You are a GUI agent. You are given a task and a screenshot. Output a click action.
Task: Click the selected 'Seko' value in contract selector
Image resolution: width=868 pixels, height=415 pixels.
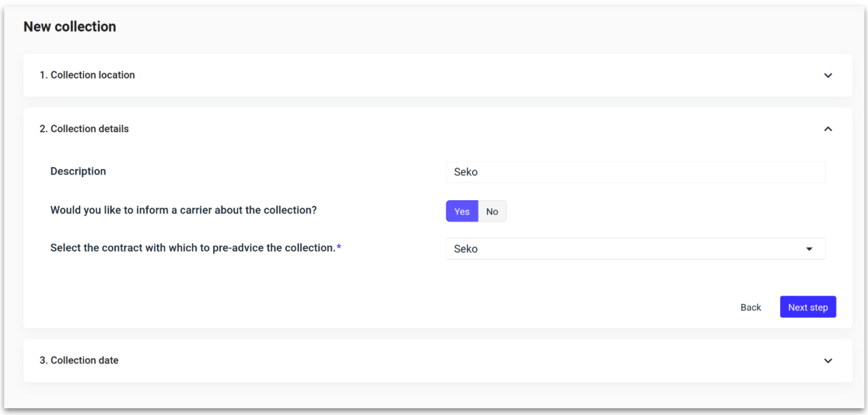pos(466,249)
